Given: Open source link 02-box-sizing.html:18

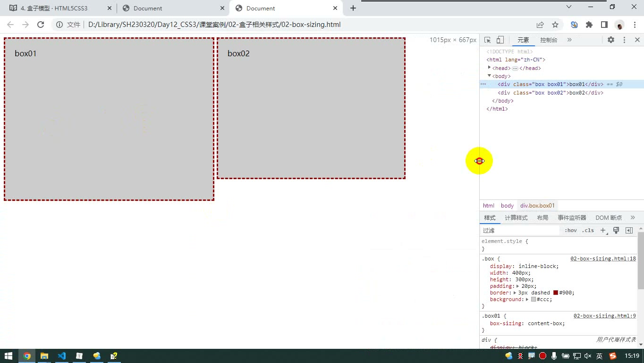Looking at the screenshot, I should click(x=603, y=259).
